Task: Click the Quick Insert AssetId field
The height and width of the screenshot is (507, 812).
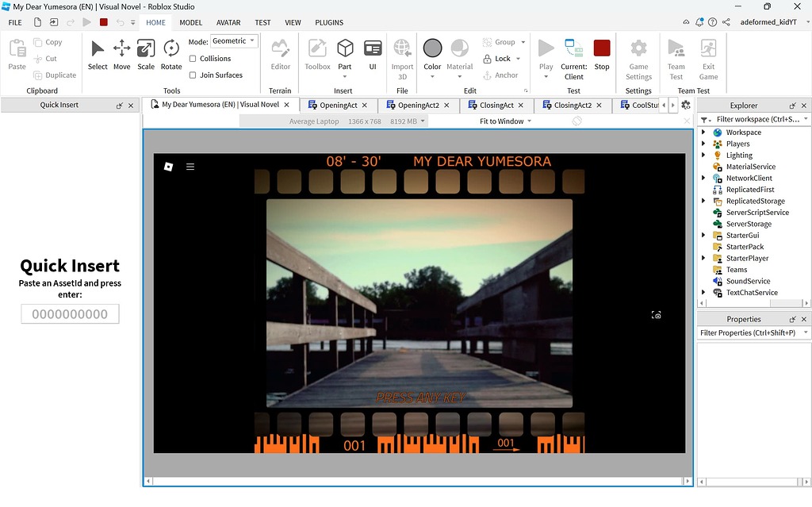Action: pyautogui.click(x=69, y=313)
